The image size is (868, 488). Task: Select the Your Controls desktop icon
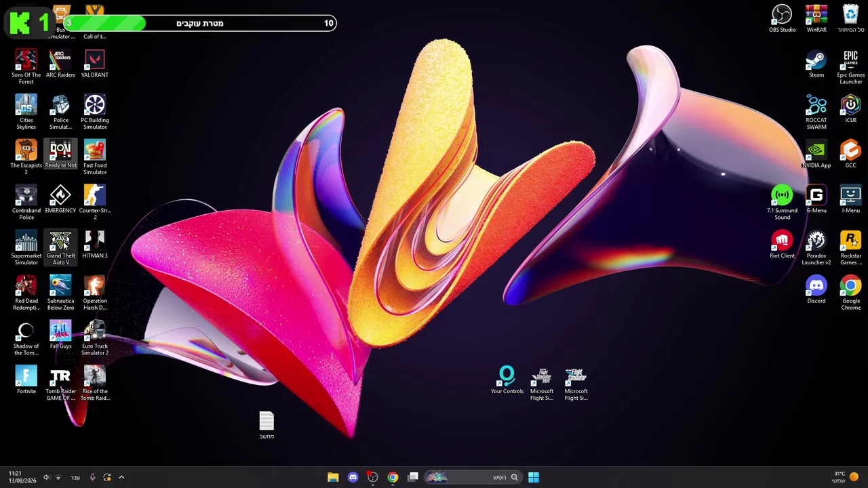click(507, 380)
